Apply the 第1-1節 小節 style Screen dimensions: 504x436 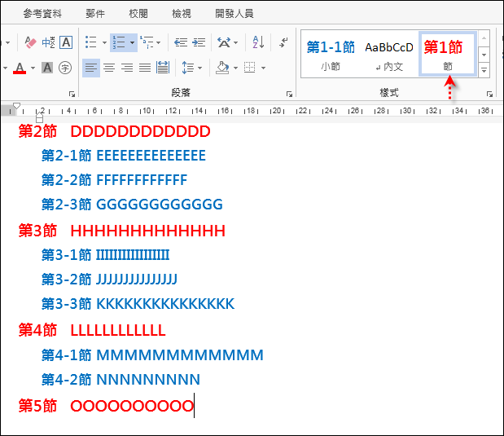pos(331,54)
